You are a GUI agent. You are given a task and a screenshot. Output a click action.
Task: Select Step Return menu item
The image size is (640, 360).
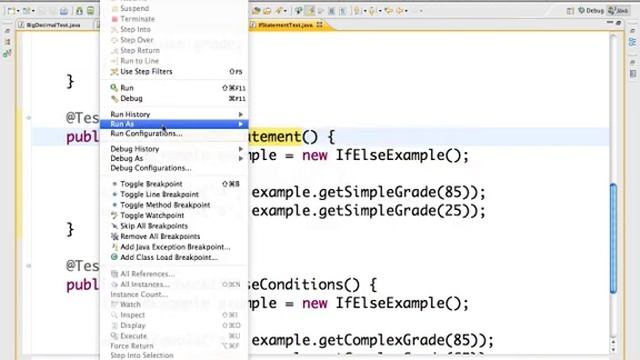click(x=174, y=51)
